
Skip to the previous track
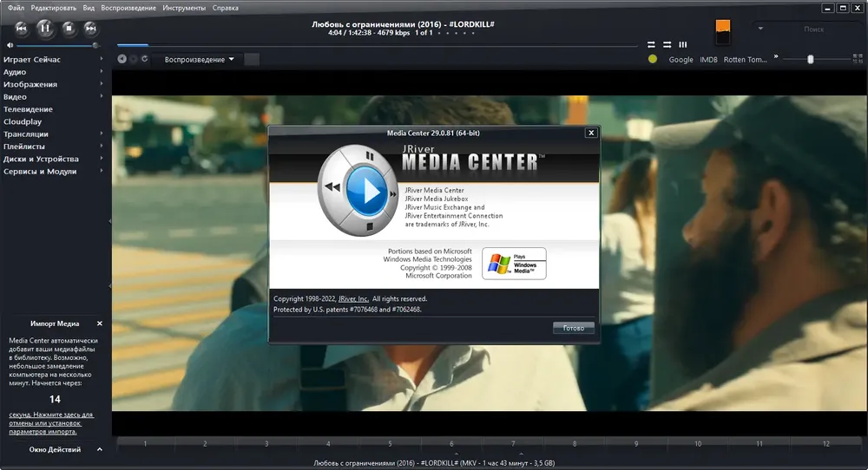[x=21, y=29]
